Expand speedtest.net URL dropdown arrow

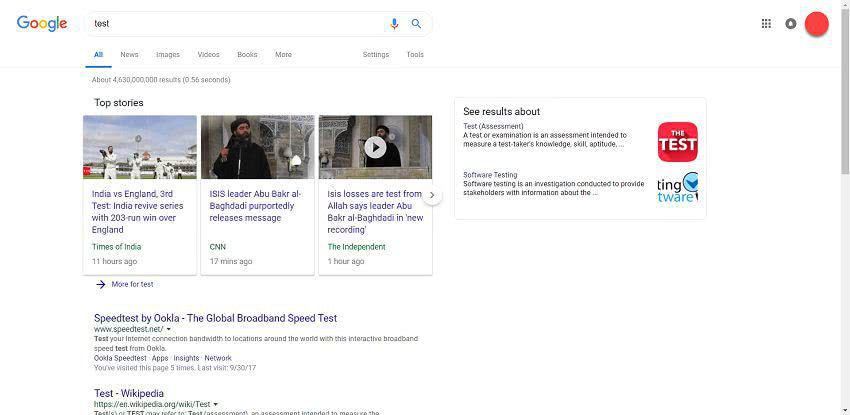169,329
